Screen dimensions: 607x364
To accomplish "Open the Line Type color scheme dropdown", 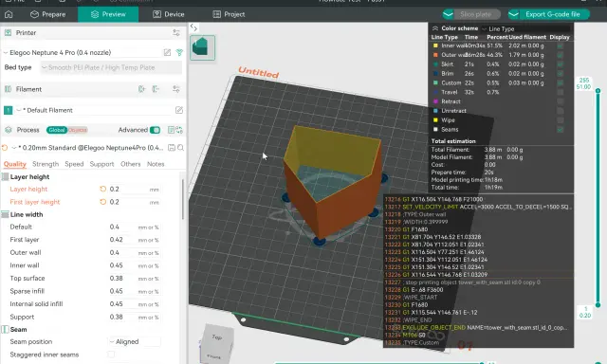I will [x=525, y=28].
